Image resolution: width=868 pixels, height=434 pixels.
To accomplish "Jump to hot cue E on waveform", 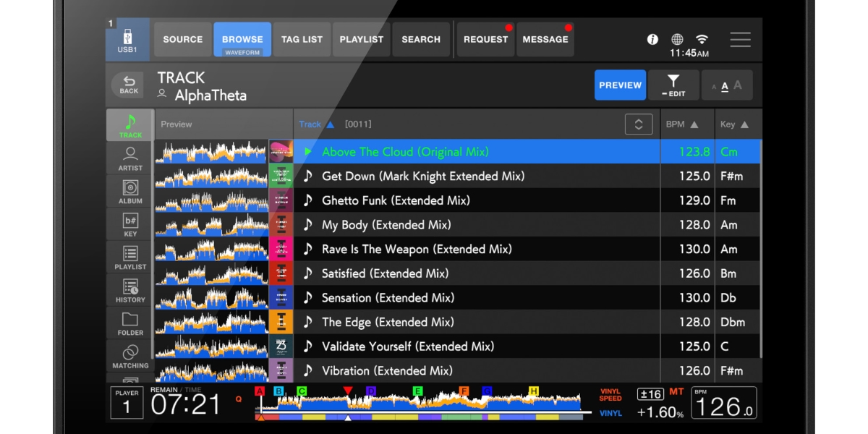I will (x=417, y=391).
